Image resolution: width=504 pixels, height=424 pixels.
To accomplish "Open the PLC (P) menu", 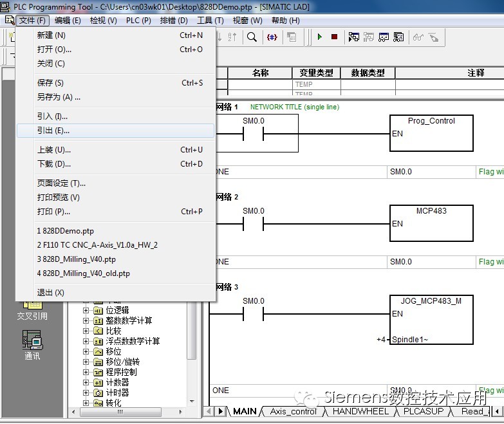I will [138, 21].
